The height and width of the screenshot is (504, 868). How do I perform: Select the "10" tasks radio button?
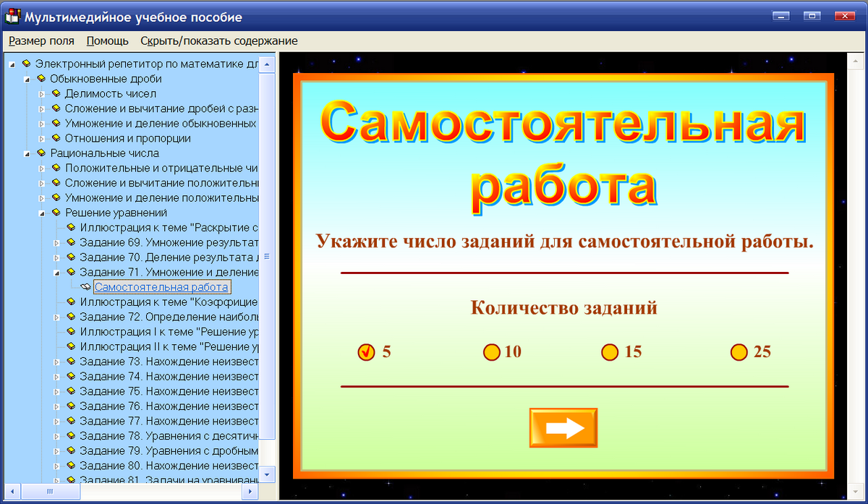(x=492, y=352)
